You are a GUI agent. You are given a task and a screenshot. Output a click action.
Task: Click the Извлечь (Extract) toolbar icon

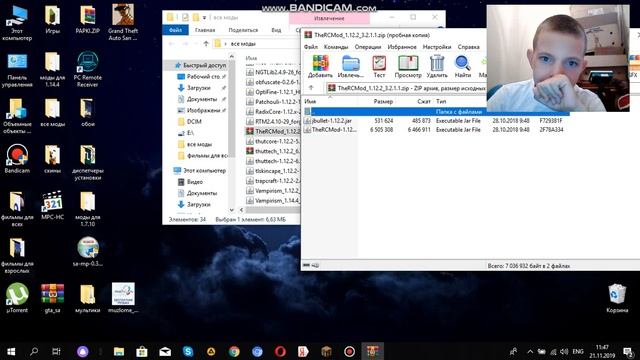coord(351,67)
